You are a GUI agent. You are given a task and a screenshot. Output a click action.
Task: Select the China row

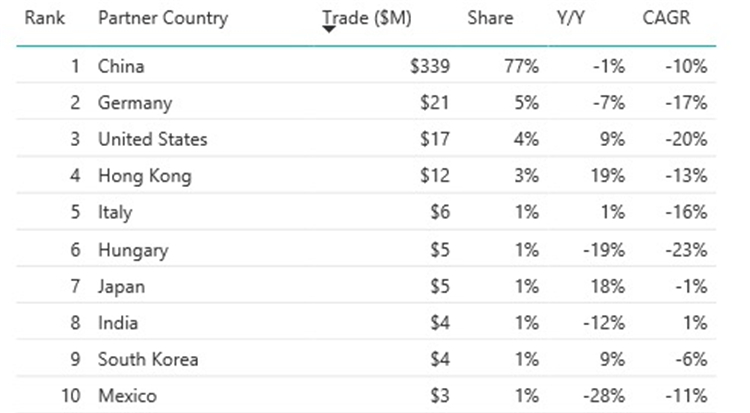tap(366, 66)
